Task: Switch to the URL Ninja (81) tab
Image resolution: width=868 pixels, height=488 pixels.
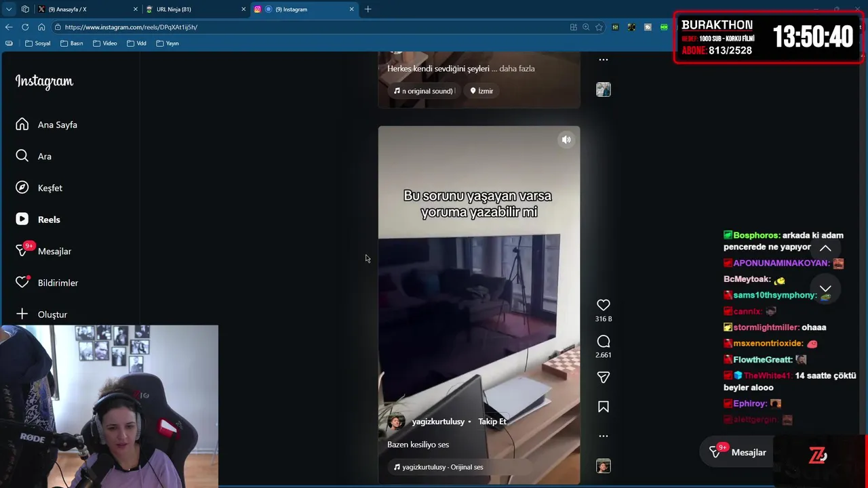Action: pos(195,9)
